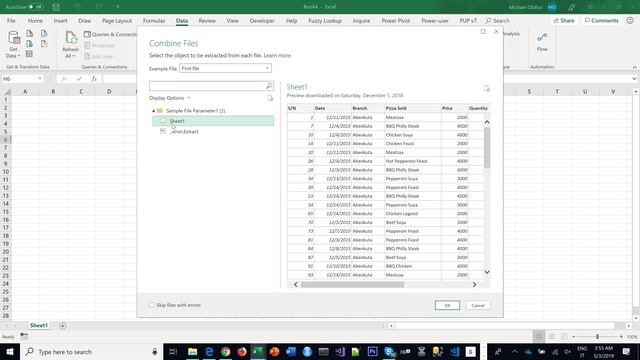Viewport: 640px width, 360px height.
Task: Click the zoom out minus button
Action: [x=573, y=337]
